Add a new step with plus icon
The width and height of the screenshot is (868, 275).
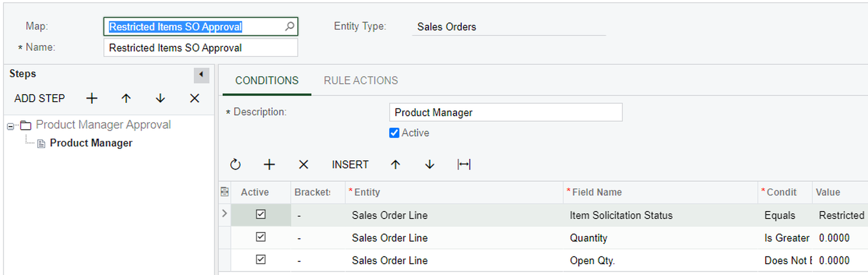tap(92, 98)
